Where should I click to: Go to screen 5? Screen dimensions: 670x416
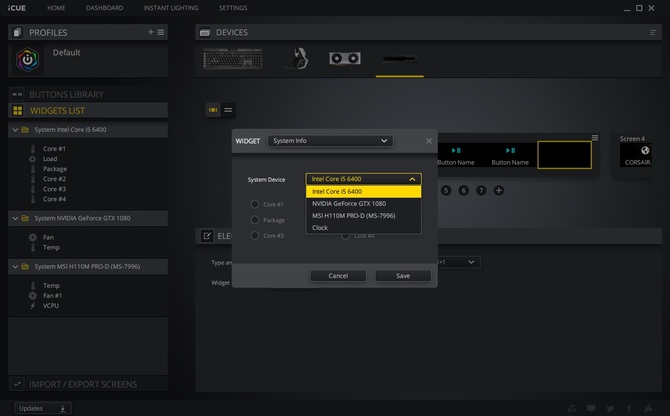tap(446, 190)
